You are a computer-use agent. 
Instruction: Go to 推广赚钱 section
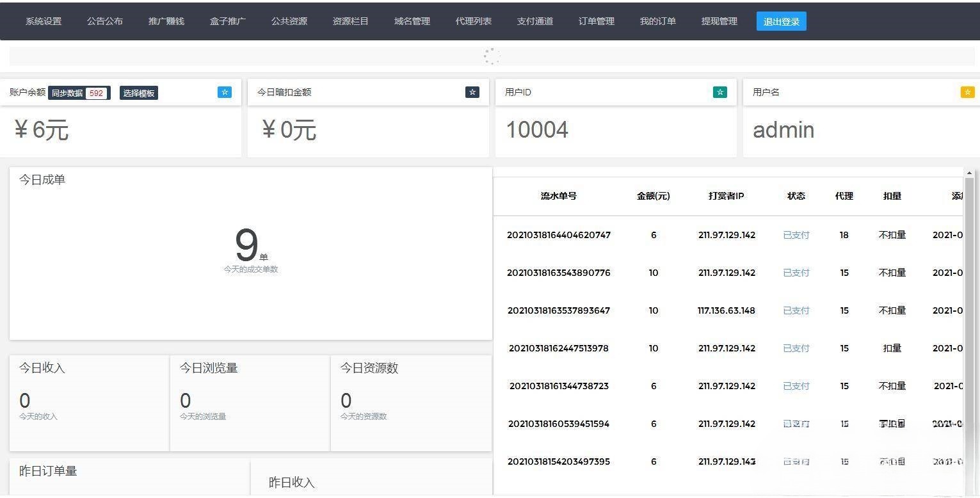click(x=166, y=21)
